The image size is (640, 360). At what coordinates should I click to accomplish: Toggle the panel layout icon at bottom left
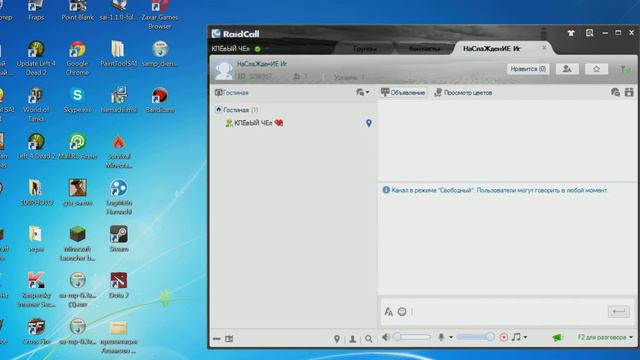pos(229,339)
